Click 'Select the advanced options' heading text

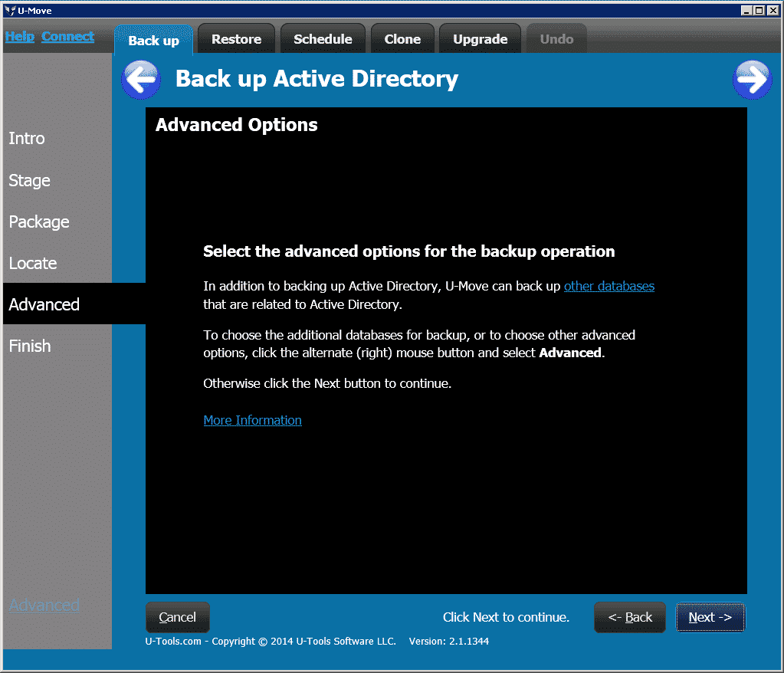pyautogui.click(x=409, y=251)
